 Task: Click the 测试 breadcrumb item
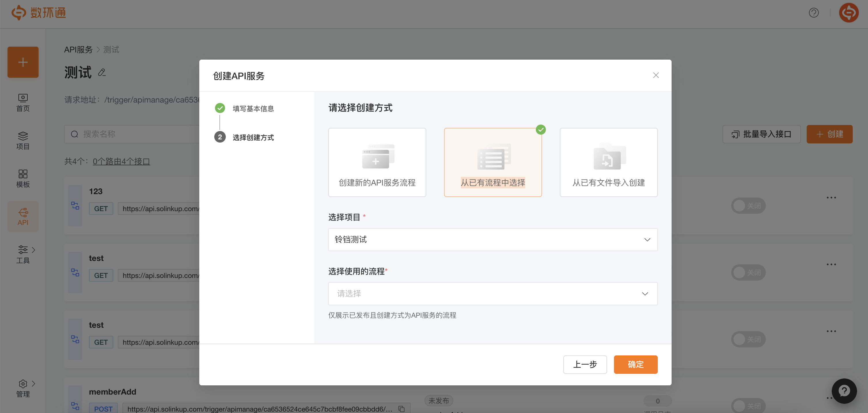click(x=111, y=50)
